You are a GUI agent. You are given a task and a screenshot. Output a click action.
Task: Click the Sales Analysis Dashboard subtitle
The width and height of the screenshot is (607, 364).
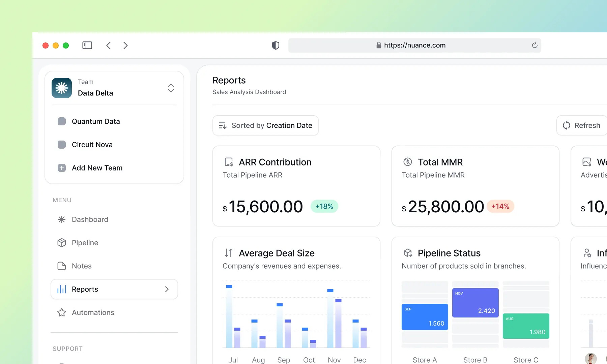tap(249, 92)
